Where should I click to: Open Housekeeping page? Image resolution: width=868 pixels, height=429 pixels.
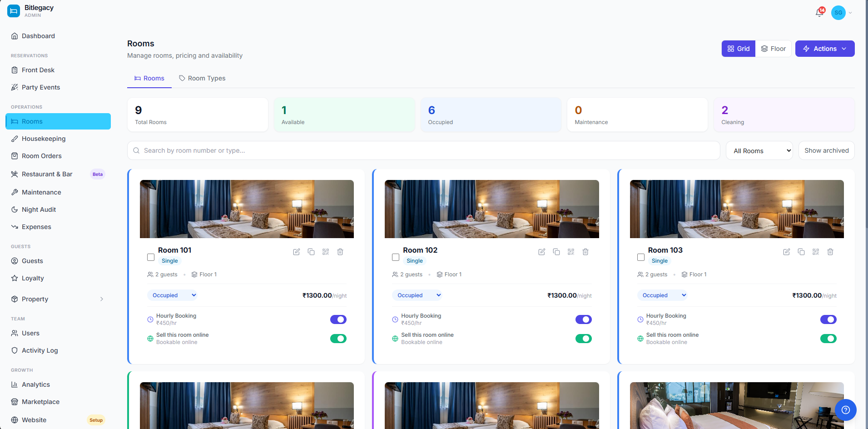pyautogui.click(x=58, y=139)
